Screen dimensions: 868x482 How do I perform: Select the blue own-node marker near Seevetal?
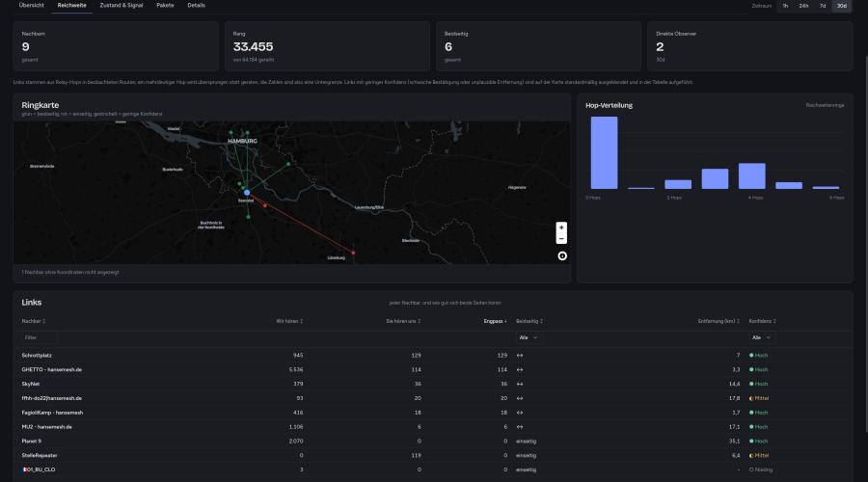(x=247, y=193)
